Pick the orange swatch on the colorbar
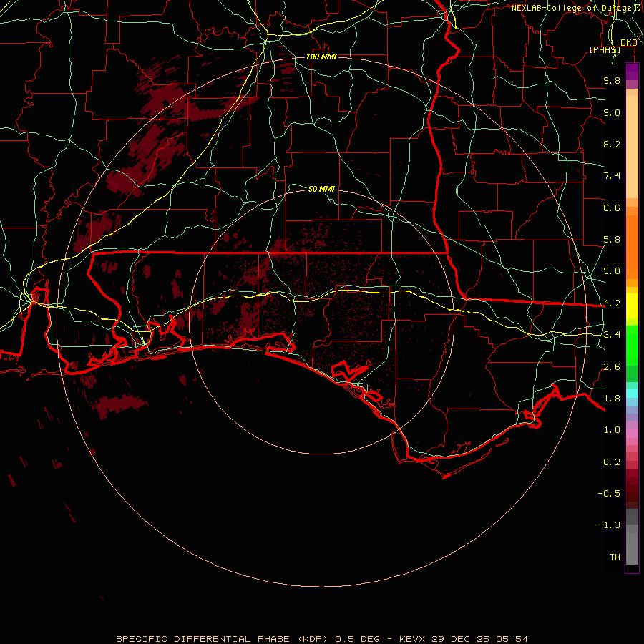Screen dimensions: 644x644 click(x=632, y=246)
